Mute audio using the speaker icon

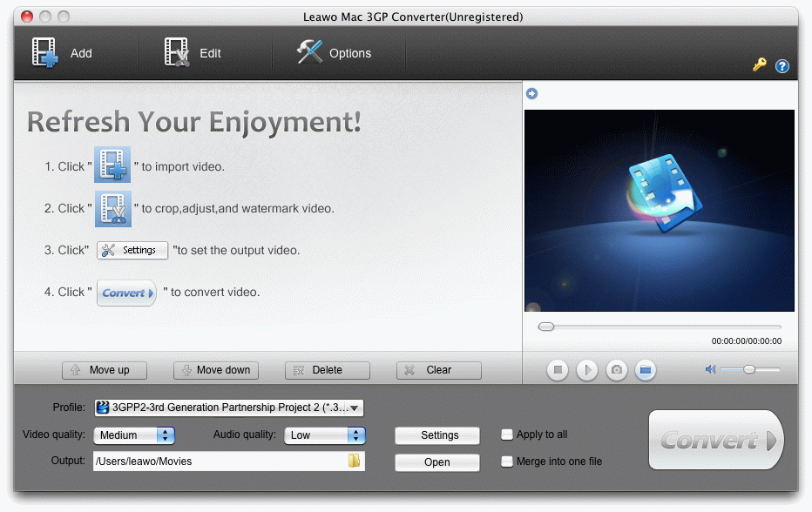[709, 369]
